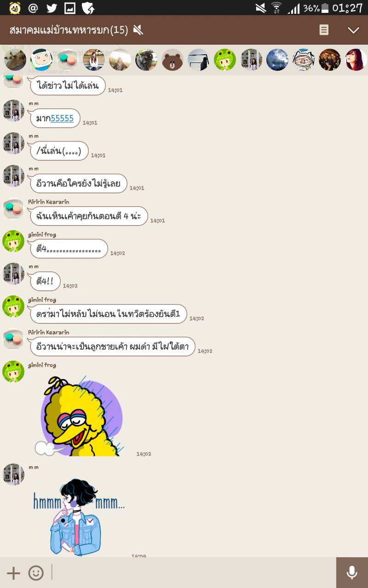Open the gimini frog name label above Big Bird sticker
368x588 pixels.
(42, 365)
